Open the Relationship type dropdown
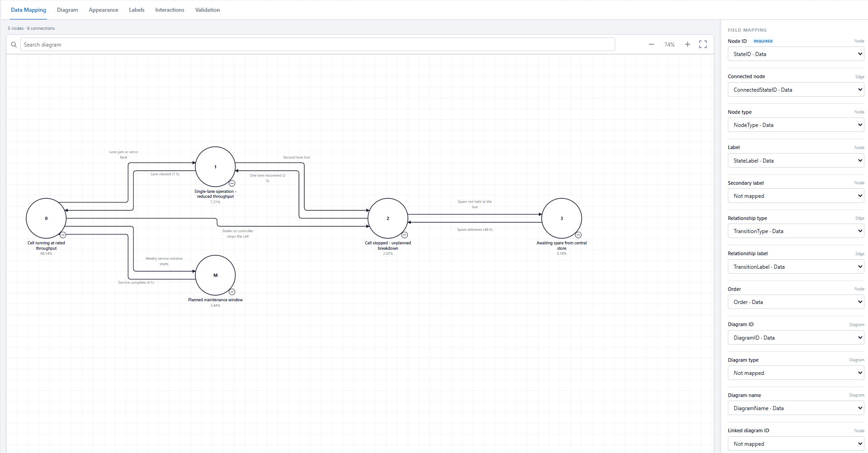The image size is (868, 453). [x=796, y=231]
